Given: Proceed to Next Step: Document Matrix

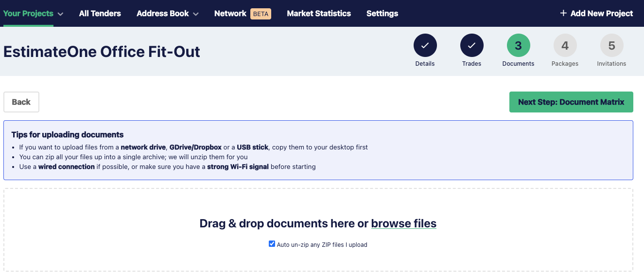Looking at the screenshot, I should coord(571,102).
